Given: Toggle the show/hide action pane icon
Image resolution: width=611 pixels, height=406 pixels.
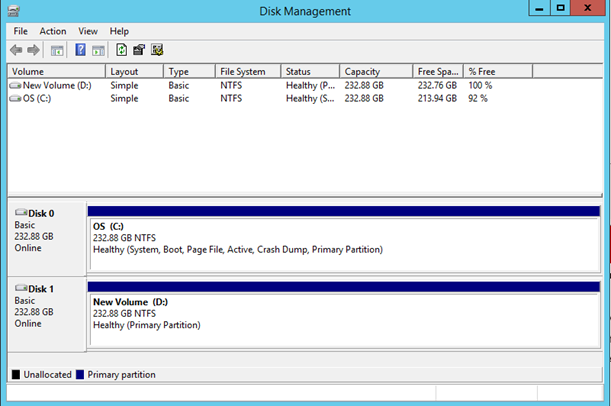Looking at the screenshot, I should tap(98, 50).
